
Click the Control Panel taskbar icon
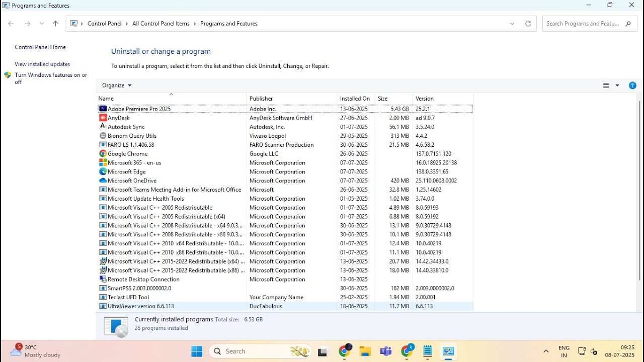point(448,351)
